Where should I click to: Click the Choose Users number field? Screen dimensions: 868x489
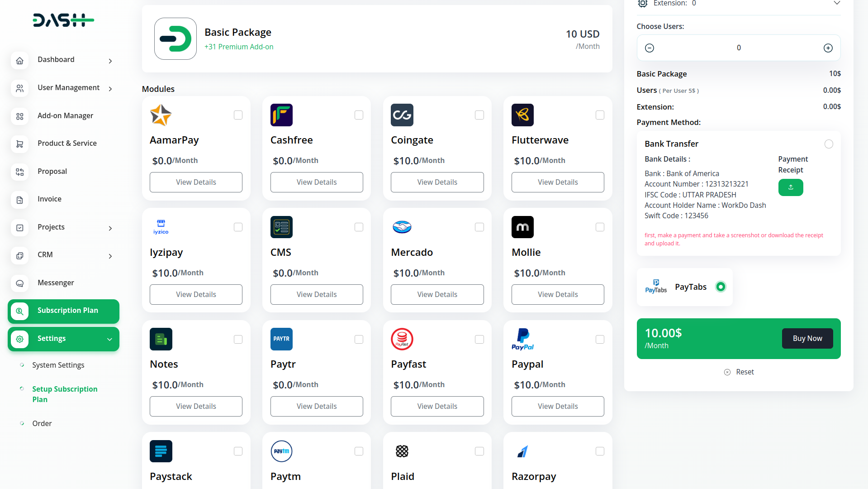click(739, 48)
